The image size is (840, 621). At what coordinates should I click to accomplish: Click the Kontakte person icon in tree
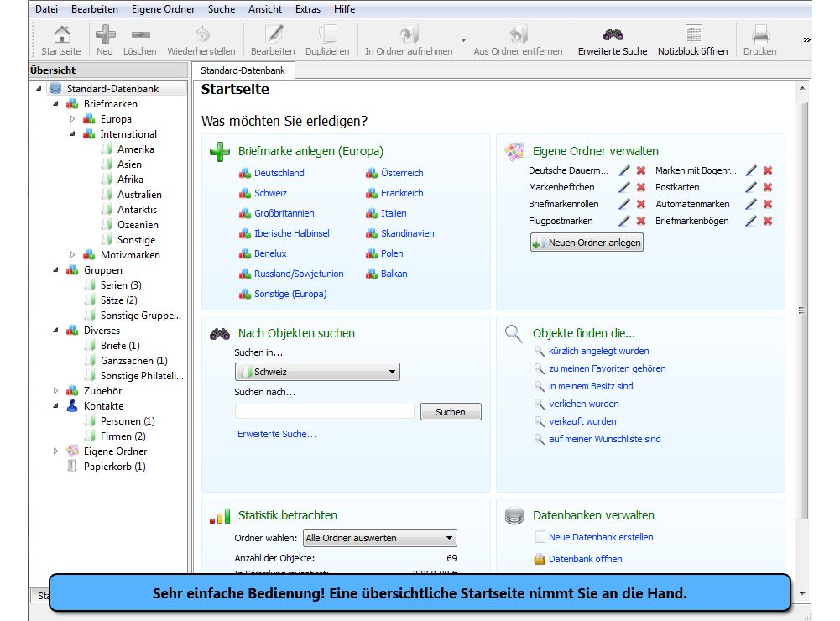(72, 405)
